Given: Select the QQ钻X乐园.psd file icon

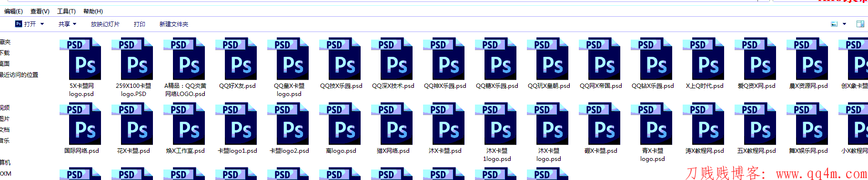Looking at the screenshot, I should tap(652, 59).
